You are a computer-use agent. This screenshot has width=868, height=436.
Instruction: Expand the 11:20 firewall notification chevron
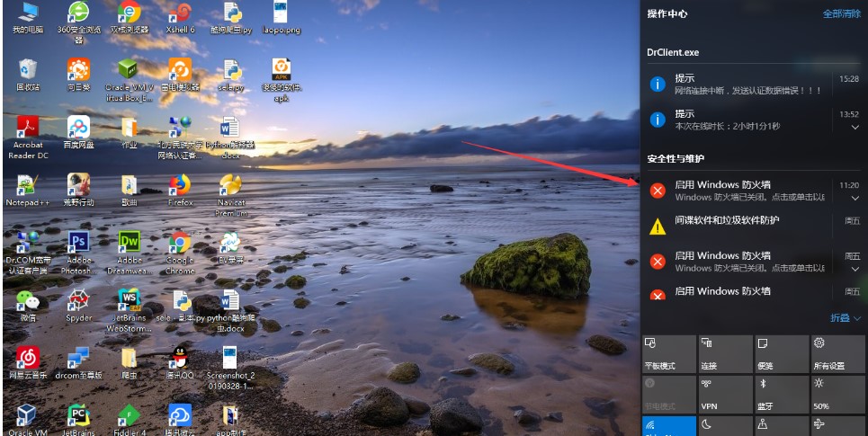coord(855,198)
